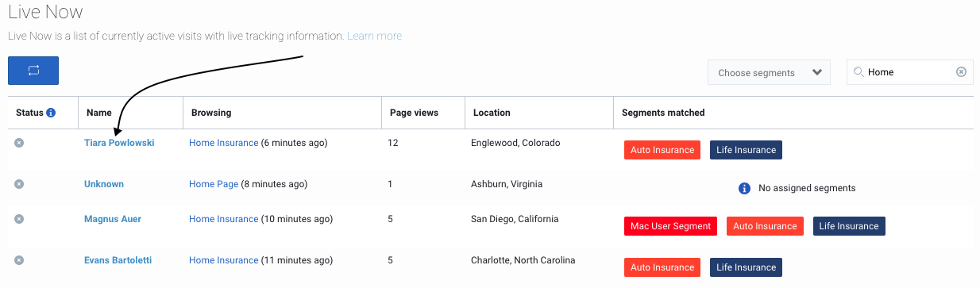The width and height of the screenshot is (980, 288).
Task: Click the status icon for Tiara Powlowski
Action: pos(19,143)
